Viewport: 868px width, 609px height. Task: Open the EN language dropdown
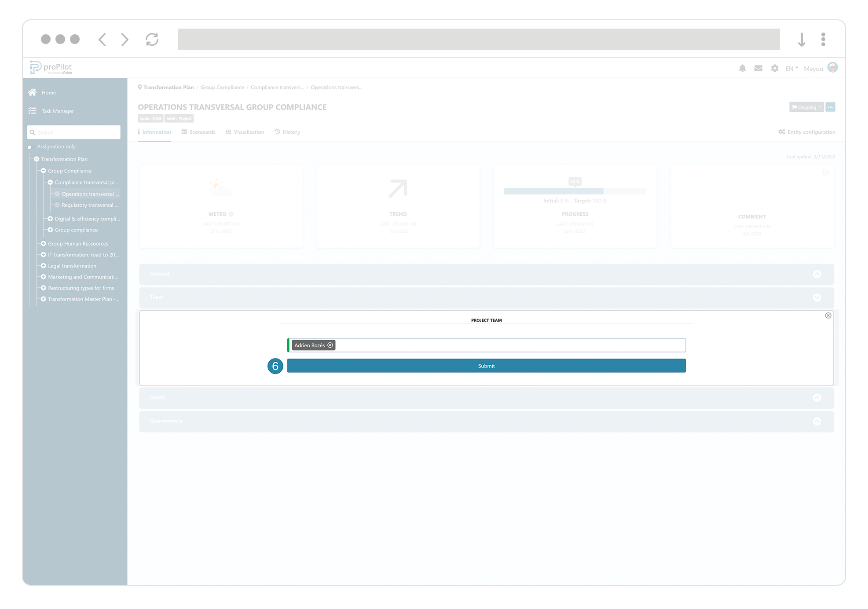[x=791, y=68]
